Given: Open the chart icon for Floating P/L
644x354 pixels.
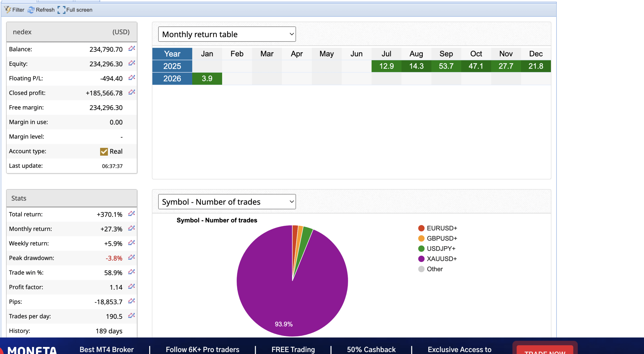Looking at the screenshot, I should pyautogui.click(x=132, y=78).
